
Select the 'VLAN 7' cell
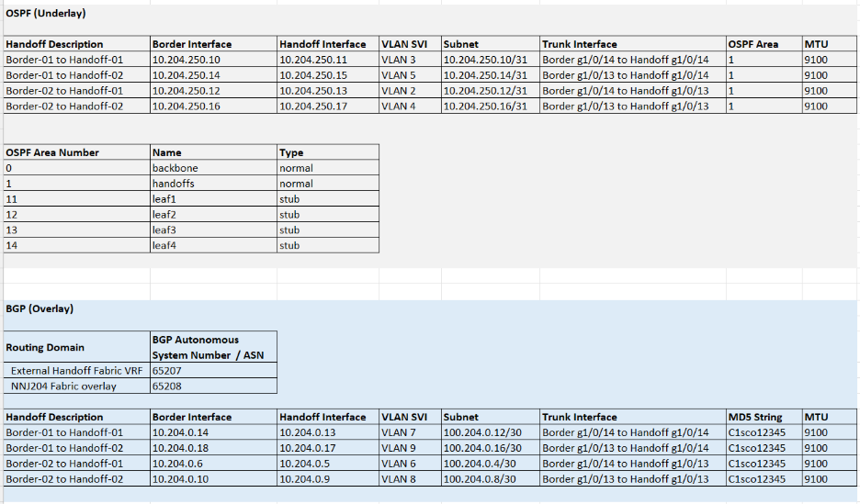click(411, 432)
